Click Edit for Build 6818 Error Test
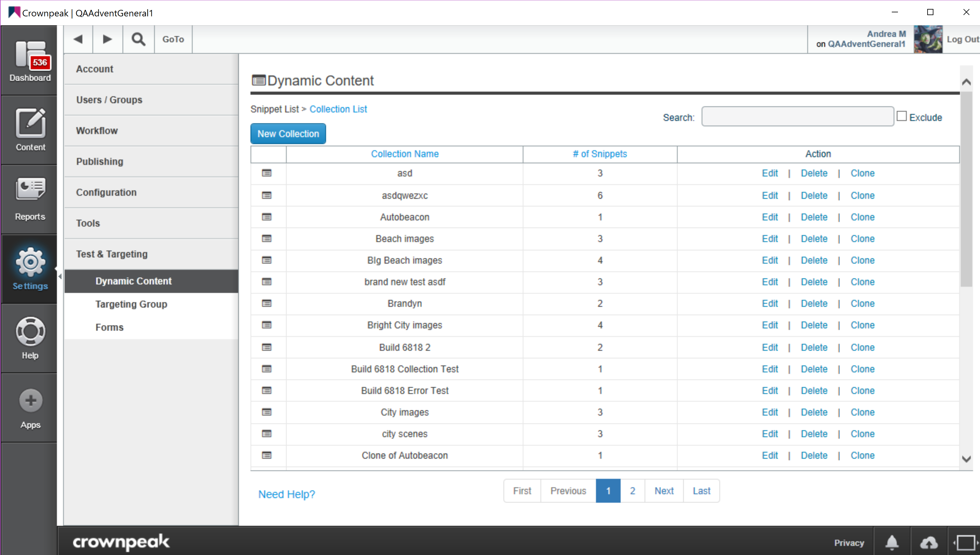The width and height of the screenshot is (980, 555). (770, 391)
